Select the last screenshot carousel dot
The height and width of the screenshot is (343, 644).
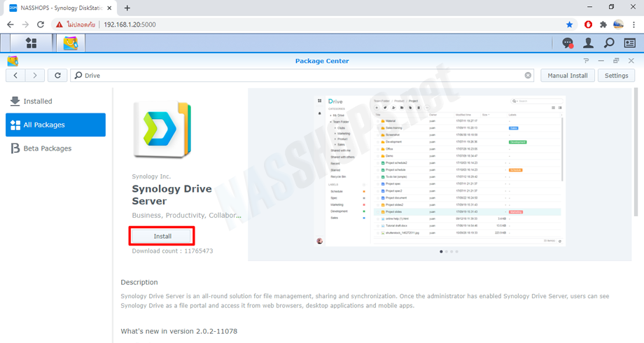456,251
